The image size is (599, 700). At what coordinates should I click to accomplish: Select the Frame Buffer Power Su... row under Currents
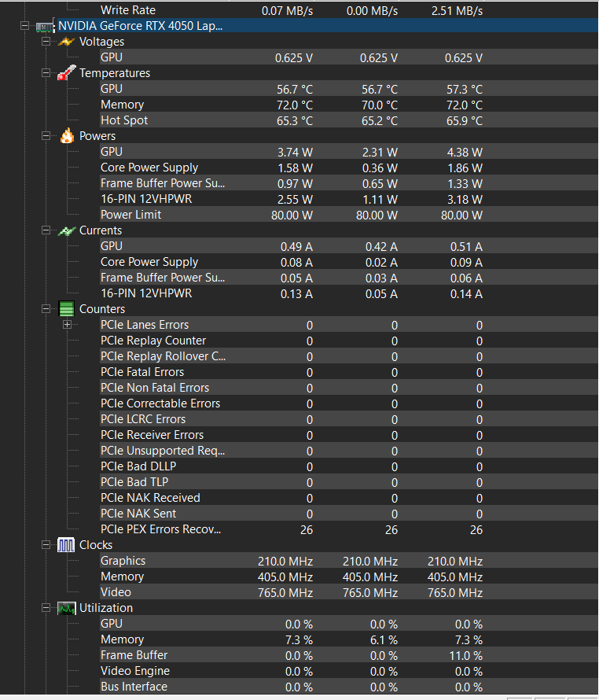[349, 278]
